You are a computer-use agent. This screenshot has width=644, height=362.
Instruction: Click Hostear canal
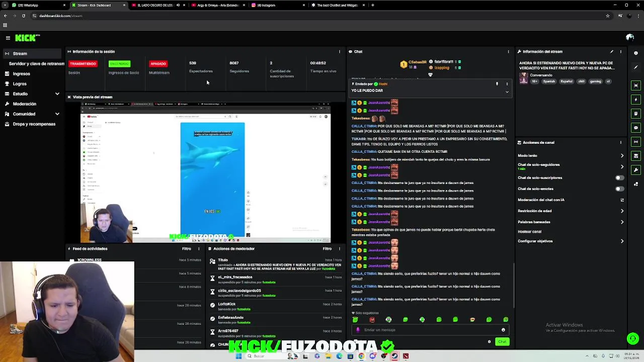[529, 231]
